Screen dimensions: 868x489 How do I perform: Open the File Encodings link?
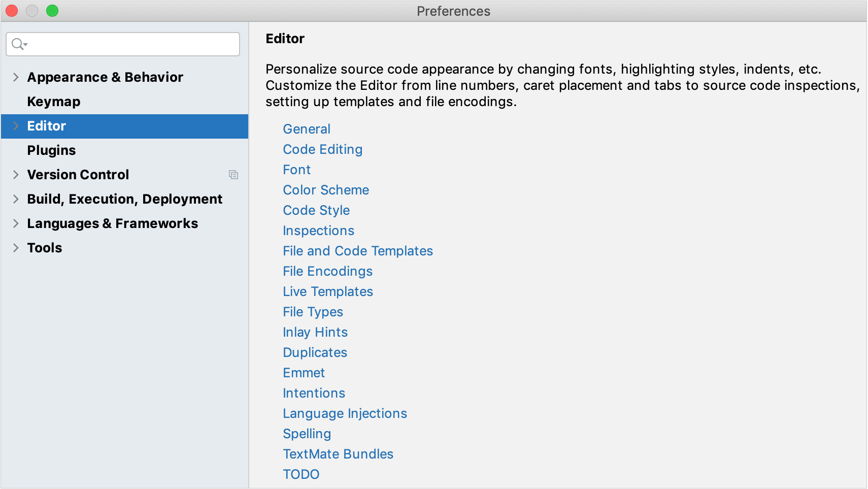click(x=327, y=271)
